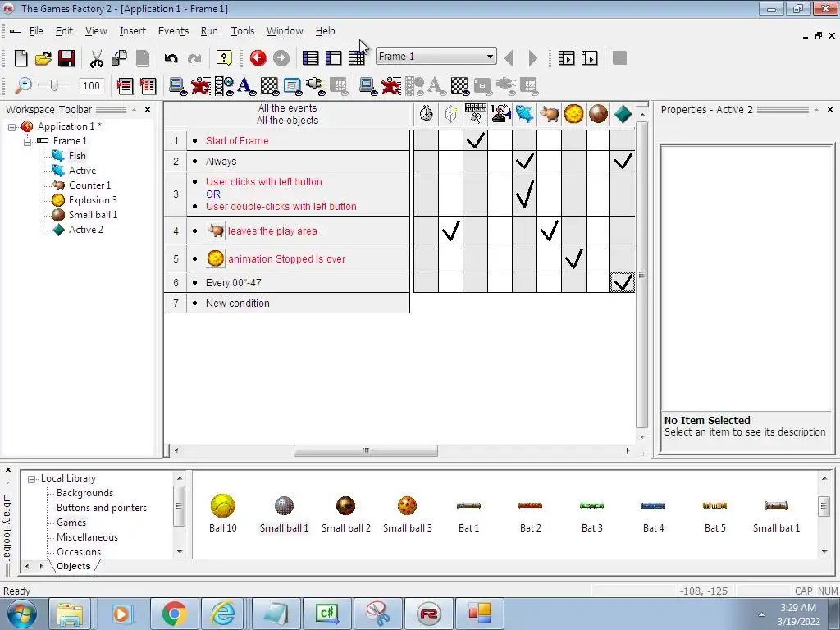Click the red Back arrow icon
This screenshot has height=630, width=840.
[x=258, y=58]
